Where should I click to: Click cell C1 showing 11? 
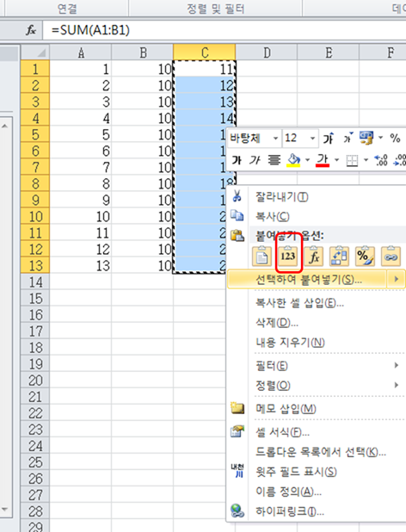205,69
